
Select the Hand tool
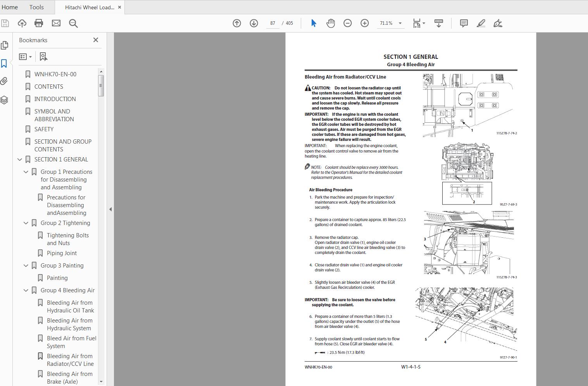[x=330, y=23]
